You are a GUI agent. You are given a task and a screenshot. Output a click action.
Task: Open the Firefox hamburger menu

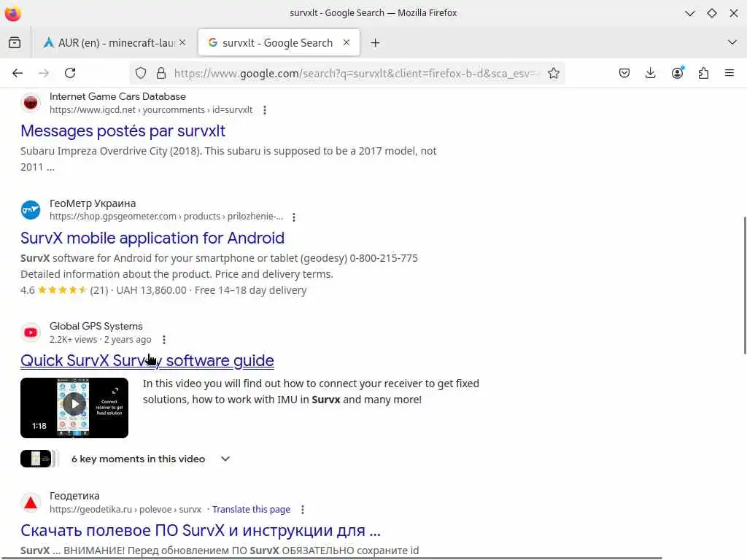[x=729, y=73]
